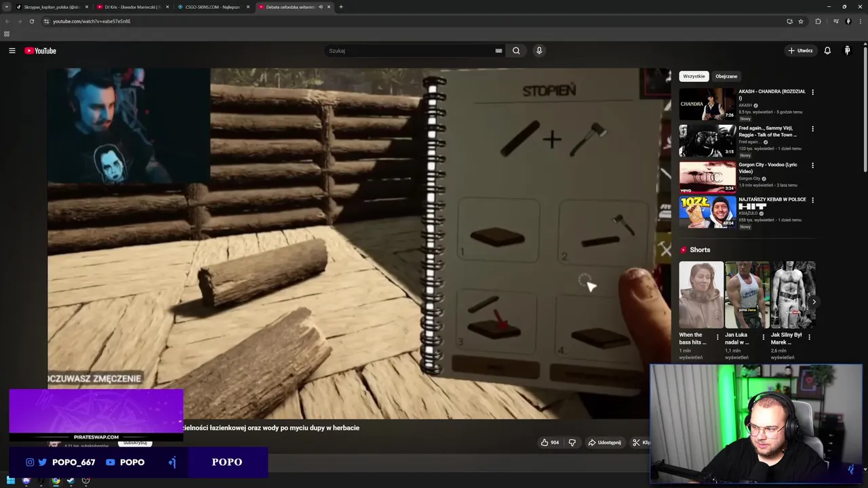Open the YouTube account avatar menu
Screen dimensions: 868x488
pyautogui.click(x=847, y=51)
